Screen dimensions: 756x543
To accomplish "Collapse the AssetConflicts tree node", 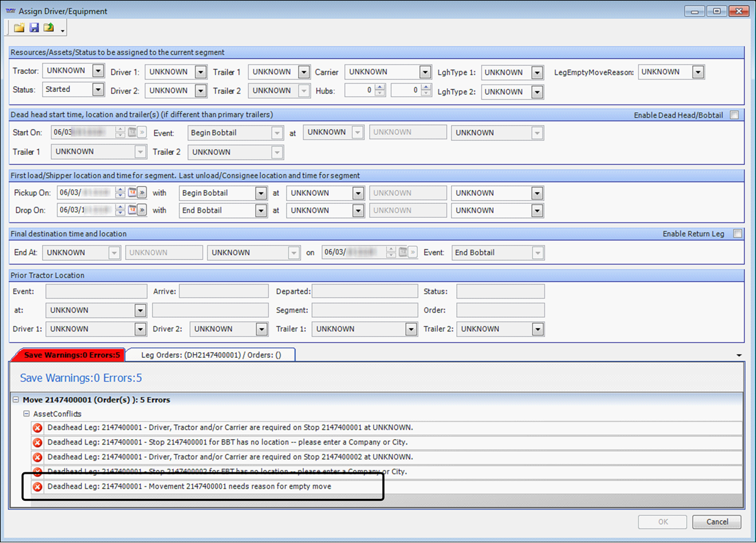I will point(26,414).
